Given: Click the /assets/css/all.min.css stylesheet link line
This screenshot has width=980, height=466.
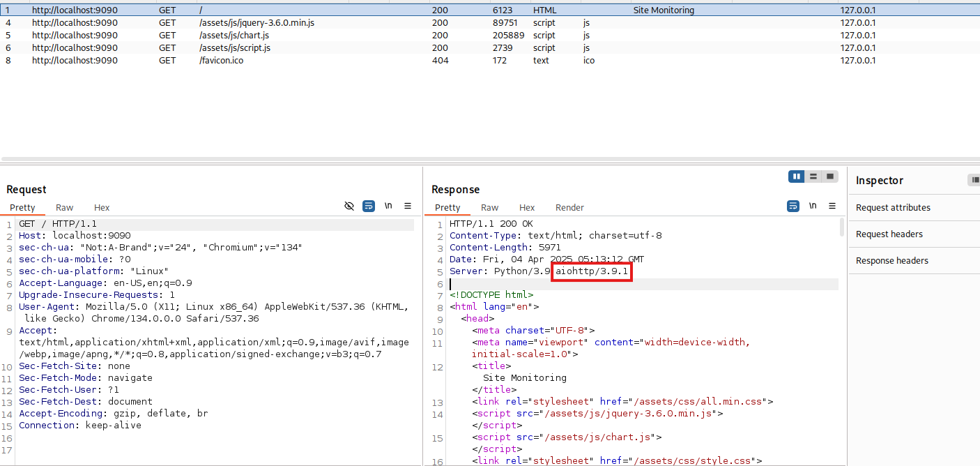Looking at the screenshot, I should tap(622, 402).
